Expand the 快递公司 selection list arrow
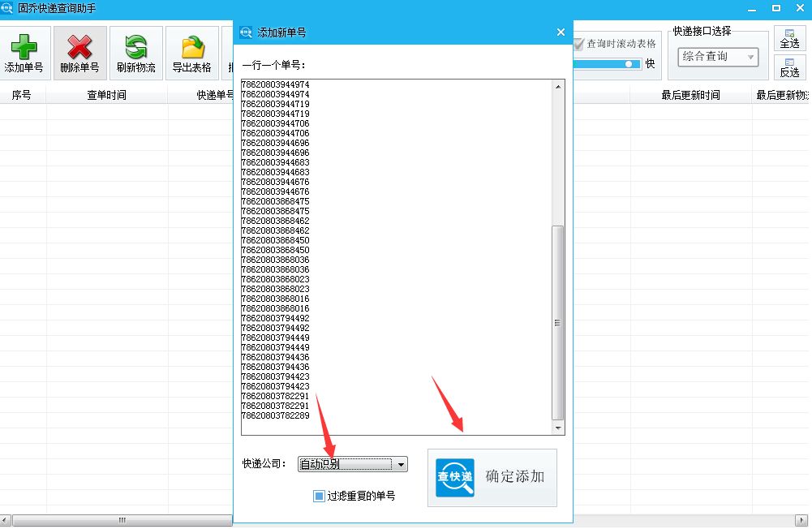Image resolution: width=812 pixels, height=529 pixels. tap(401, 464)
